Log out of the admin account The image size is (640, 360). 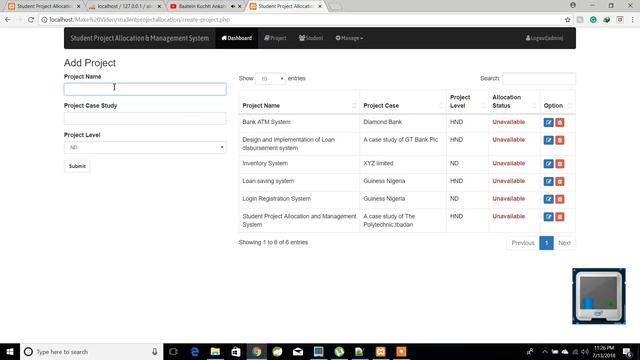point(544,38)
